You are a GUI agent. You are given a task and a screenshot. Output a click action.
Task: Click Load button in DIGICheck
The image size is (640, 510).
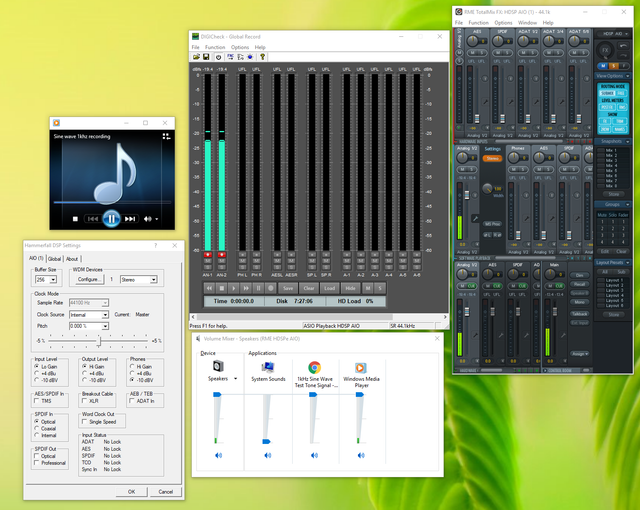(329, 288)
